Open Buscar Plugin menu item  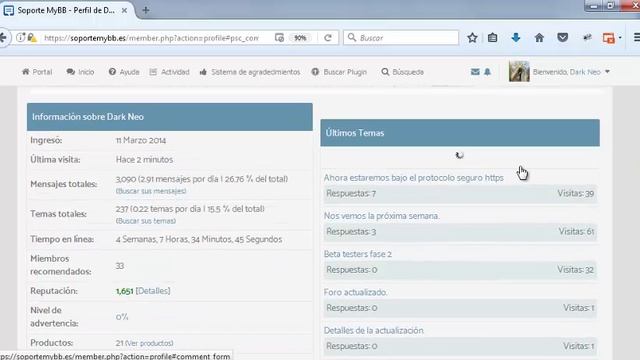[x=339, y=72]
